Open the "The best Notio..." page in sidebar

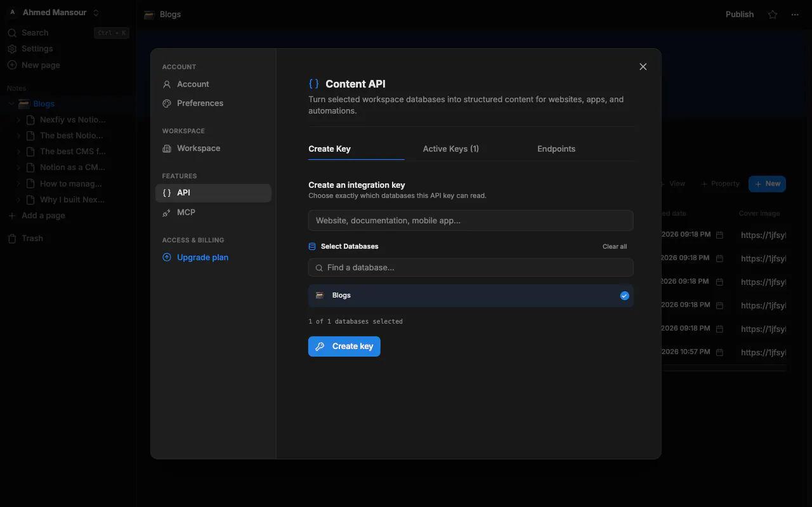click(72, 136)
